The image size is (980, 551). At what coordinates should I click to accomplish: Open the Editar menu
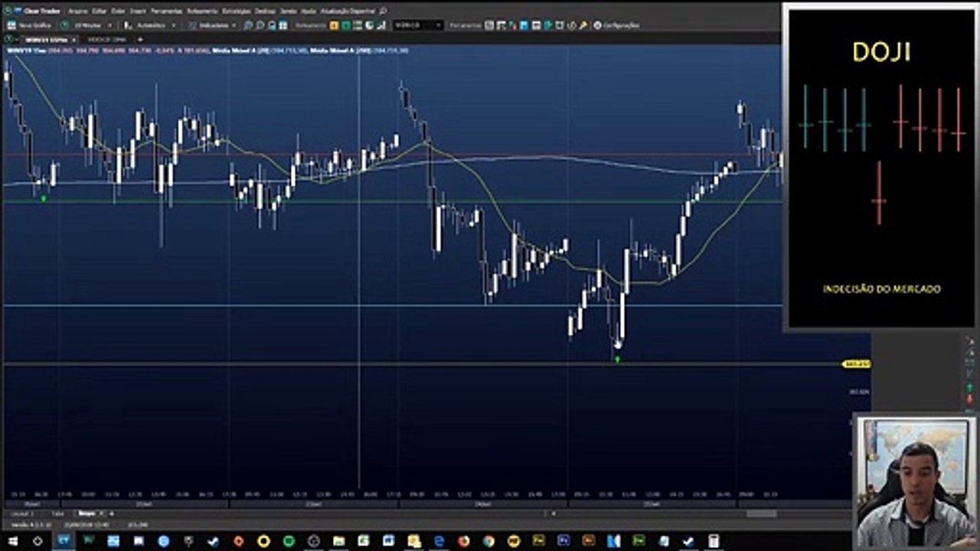tap(100, 11)
